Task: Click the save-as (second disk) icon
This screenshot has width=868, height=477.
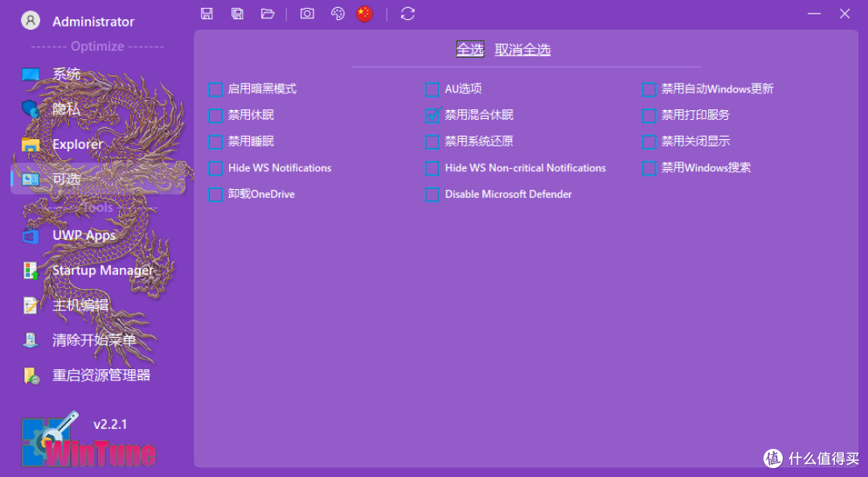Action: [x=237, y=14]
